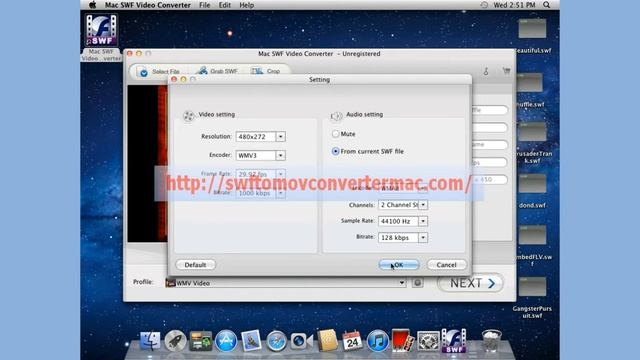Open Mail in the Dock
Image resolution: width=640 pixels, height=360 pixels.
[x=251, y=340]
